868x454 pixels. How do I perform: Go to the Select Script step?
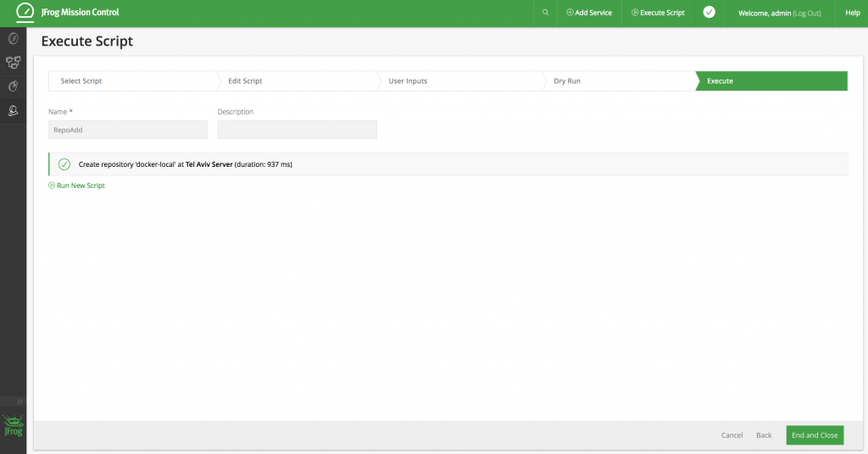point(133,80)
